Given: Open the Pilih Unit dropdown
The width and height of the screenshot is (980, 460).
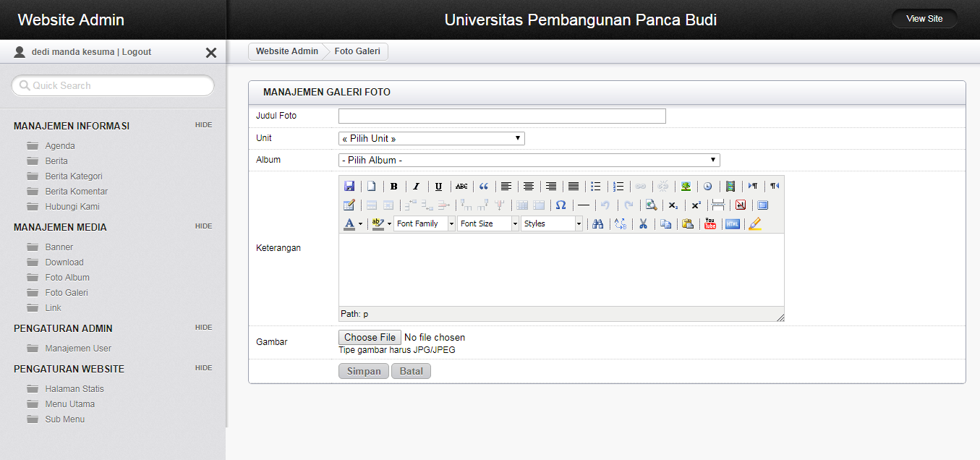Looking at the screenshot, I should [x=431, y=138].
